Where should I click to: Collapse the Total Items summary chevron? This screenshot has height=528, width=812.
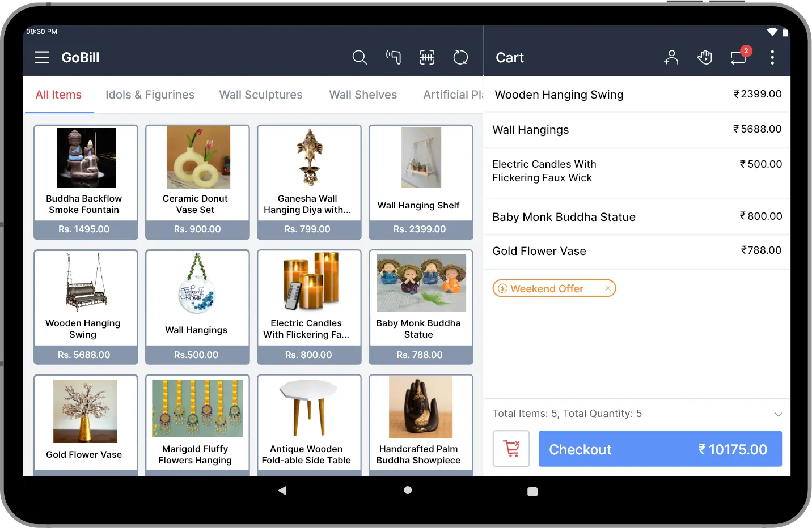point(777,414)
